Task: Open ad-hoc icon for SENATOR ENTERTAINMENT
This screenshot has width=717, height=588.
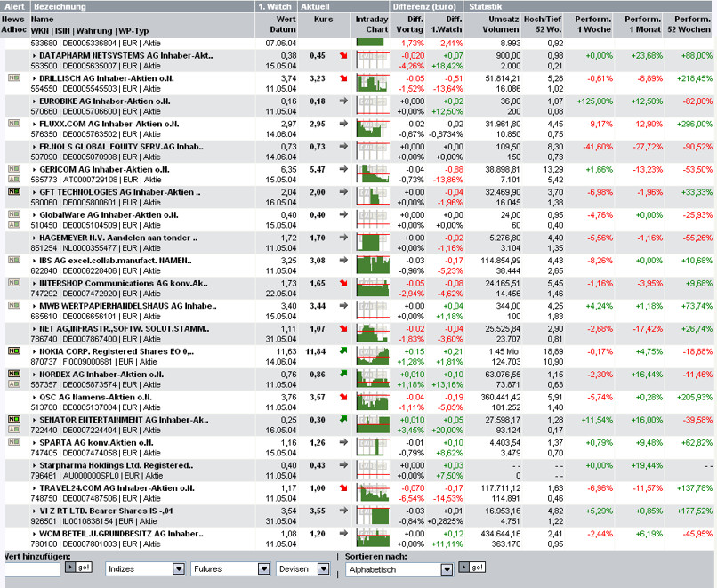Action: coord(14,430)
